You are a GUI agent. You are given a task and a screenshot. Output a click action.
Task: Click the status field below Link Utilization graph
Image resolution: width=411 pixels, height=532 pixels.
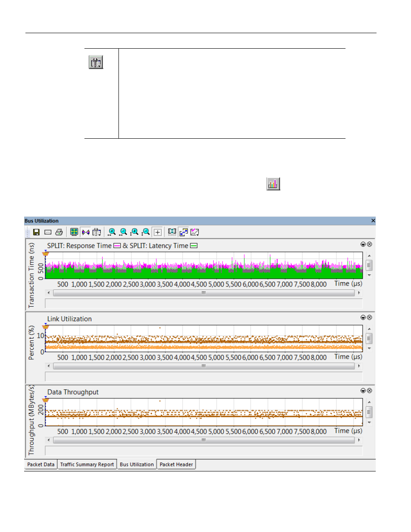click(x=204, y=376)
